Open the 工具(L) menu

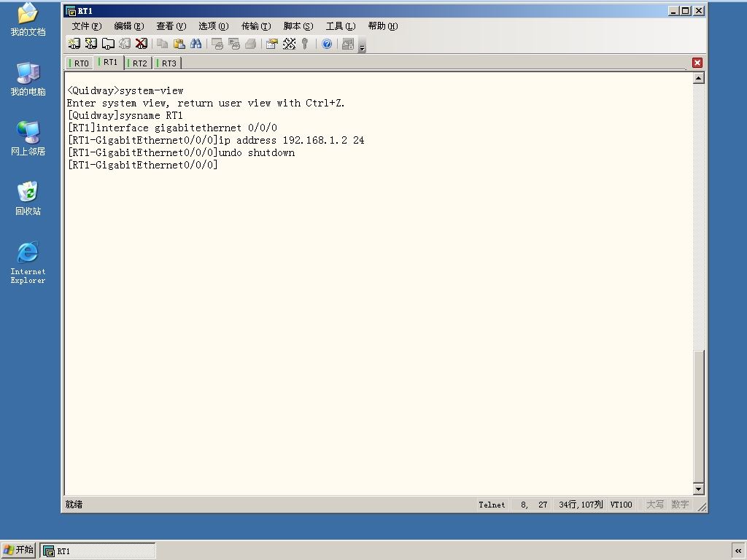(341, 26)
